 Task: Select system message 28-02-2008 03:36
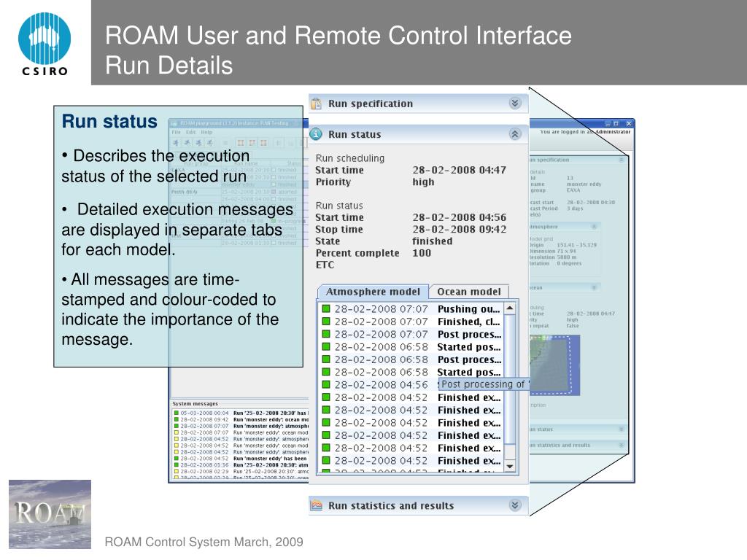point(241,464)
